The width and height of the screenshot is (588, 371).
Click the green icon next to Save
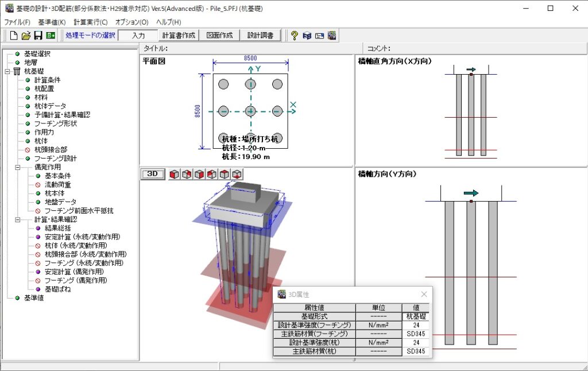(x=51, y=36)
